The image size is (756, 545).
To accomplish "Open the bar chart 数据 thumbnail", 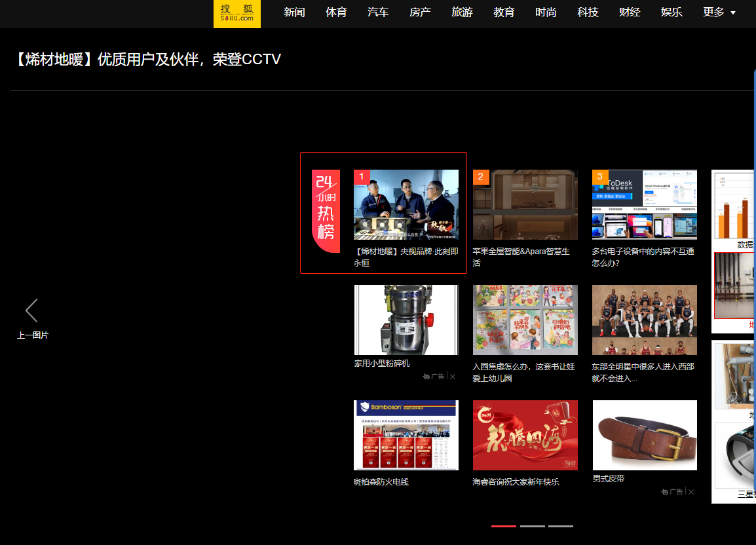I will coord(735,206).
